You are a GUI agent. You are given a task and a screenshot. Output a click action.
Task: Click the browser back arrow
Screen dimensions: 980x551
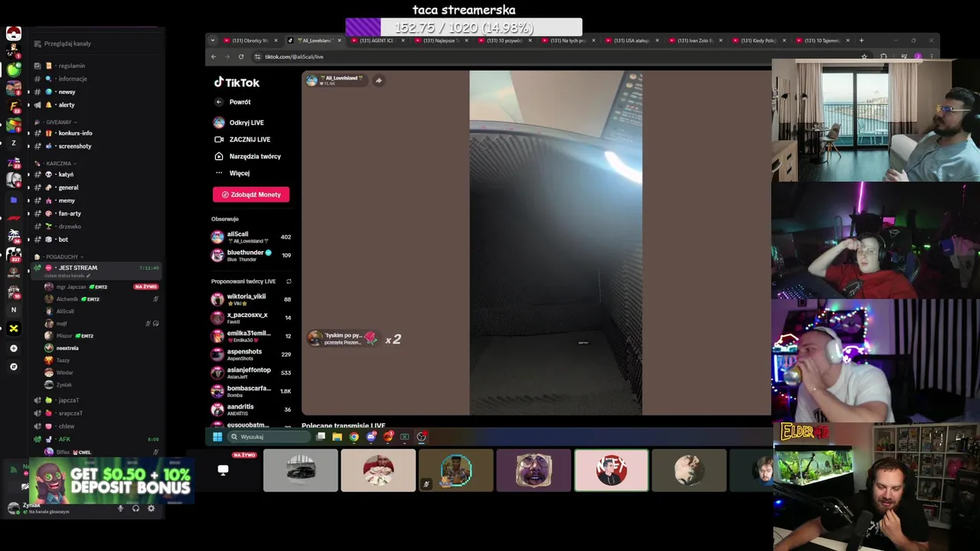point(214,57)
